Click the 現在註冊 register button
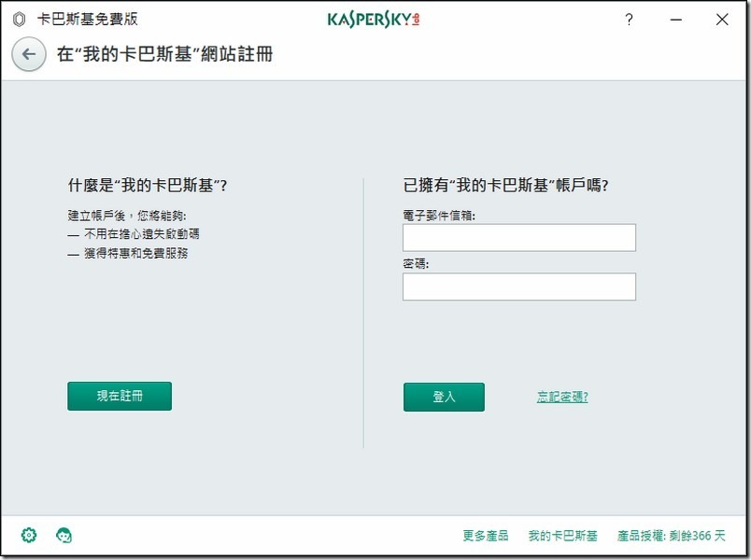 [120, 396]
